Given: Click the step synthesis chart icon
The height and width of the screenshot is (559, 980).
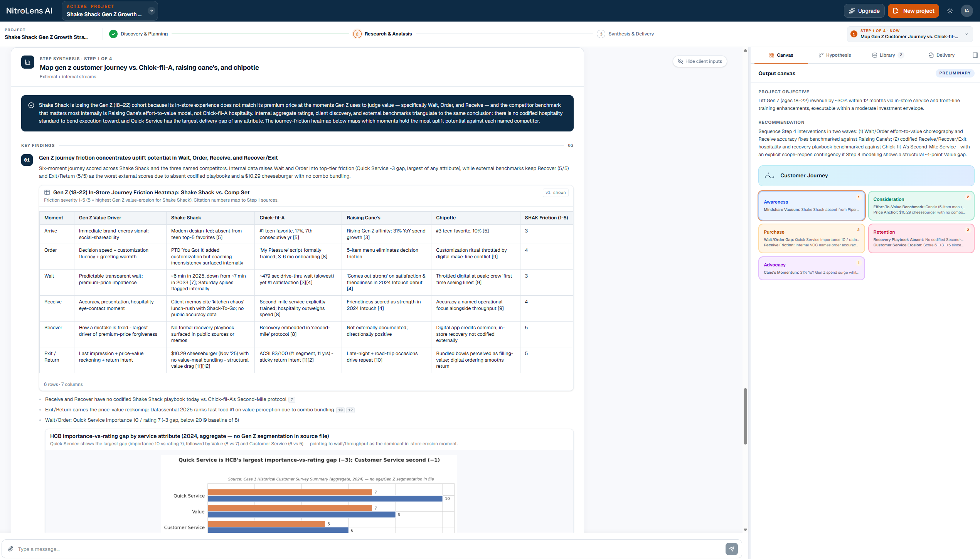Looking at the screenshot, I should pyautogui.click(x=28, y=62).
